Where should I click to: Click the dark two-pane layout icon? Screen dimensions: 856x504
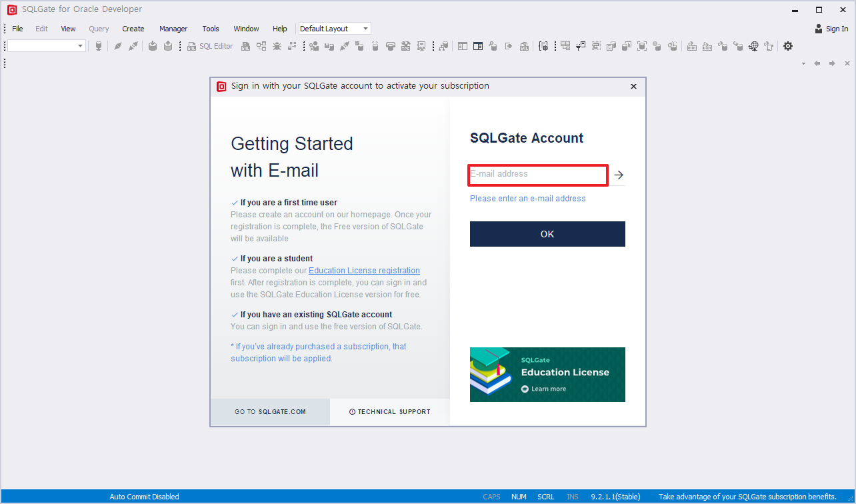pos(478,46)
